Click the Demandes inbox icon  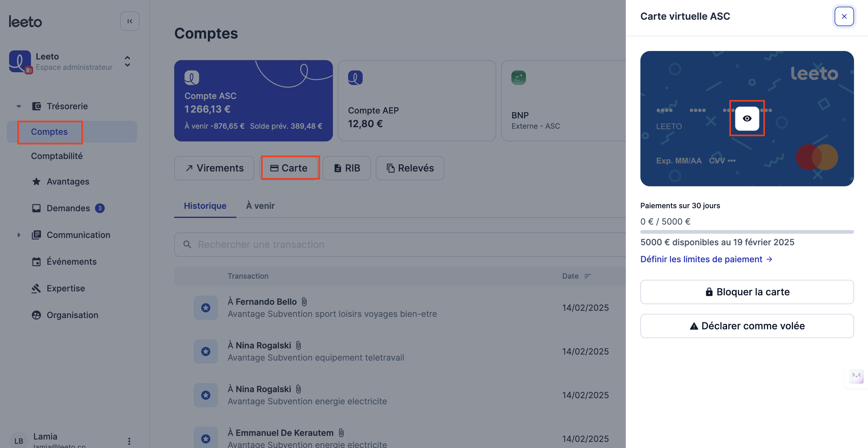pyautogui.click(x=36, y=208)
